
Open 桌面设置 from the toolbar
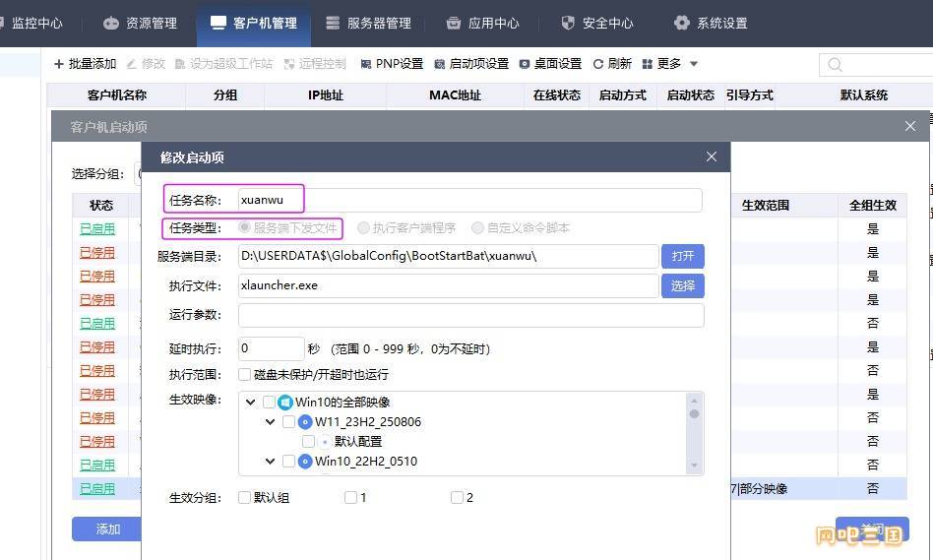(x=550, y=64)
